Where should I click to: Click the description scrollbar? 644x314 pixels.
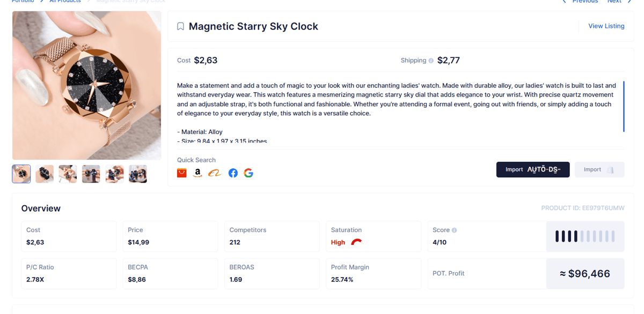(x=624, y=106)
